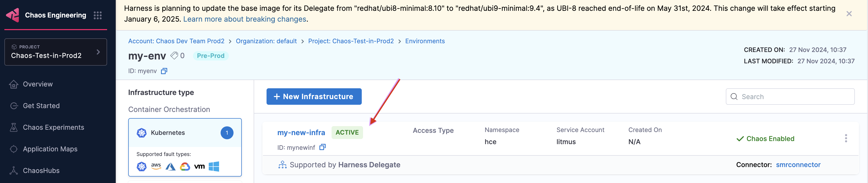The image size is (868, 183).
Task: Click Kubernetes helm icon in card header
Action: pyautogui.click(x=141, y=133)
